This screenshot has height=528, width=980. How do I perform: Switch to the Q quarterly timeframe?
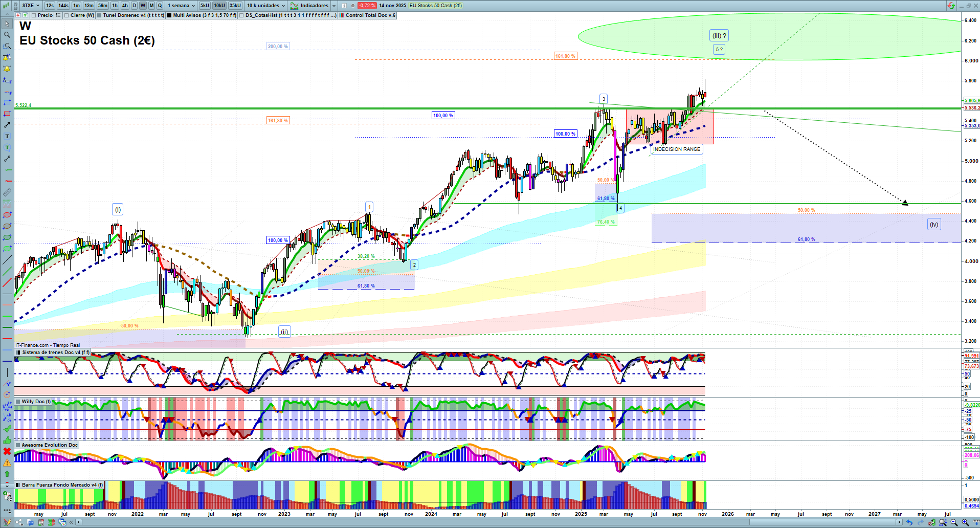(x=160, y=6)
